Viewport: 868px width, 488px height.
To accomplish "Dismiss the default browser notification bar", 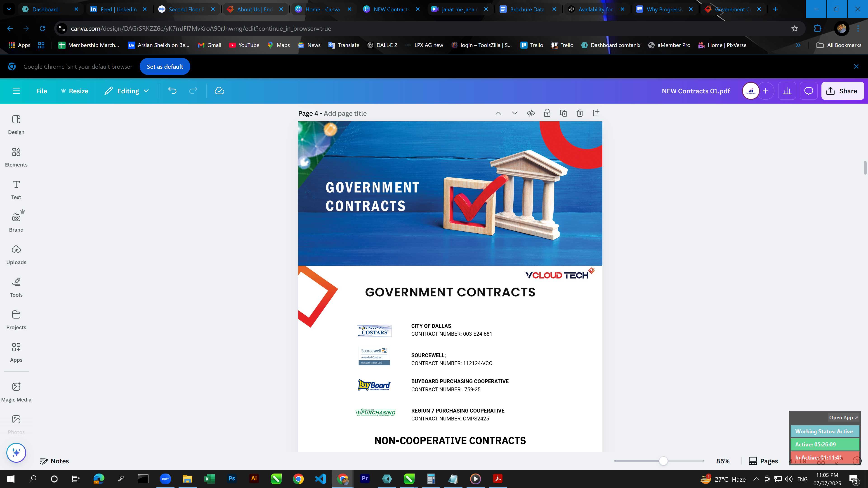I will pyautogui.click(x=856, y=67).
